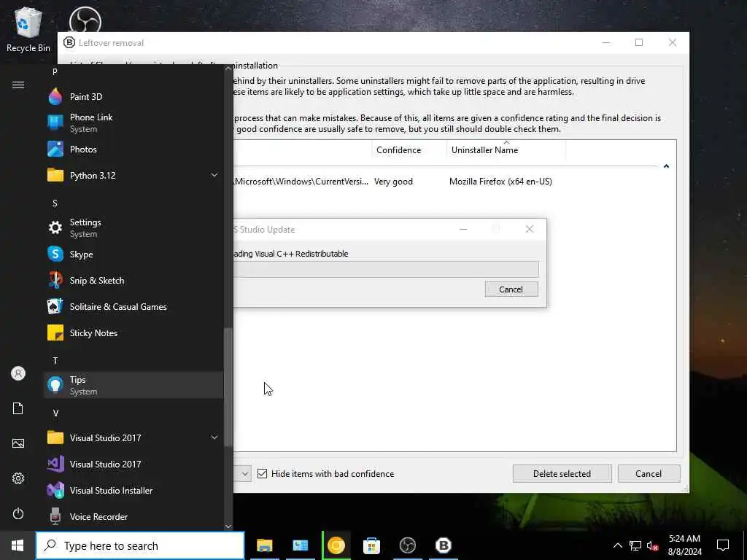The height and width of the screenshot is (560, 747).
Task: Cancel the OBS Studio Update download
Action: coord(511,289)
